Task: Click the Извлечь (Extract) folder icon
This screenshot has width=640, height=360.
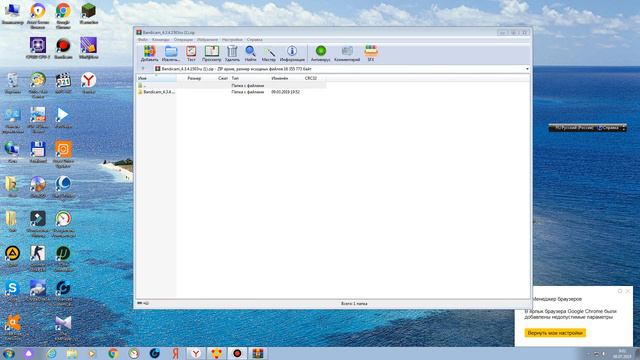Action: click(x=171, y=53)
